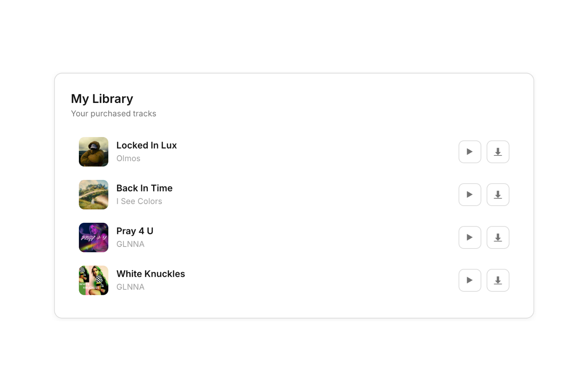Select the Pray 4 U album cover
This screenshot has height=392, width=588.
tap(93, 237)
